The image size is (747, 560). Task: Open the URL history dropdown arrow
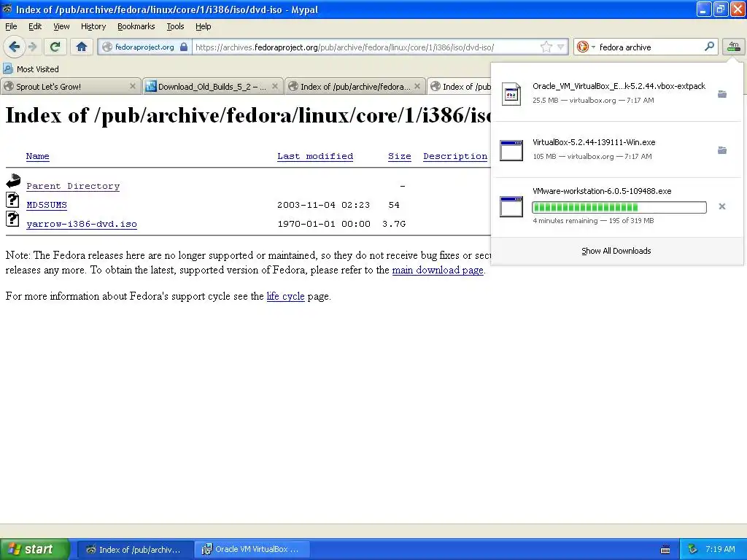[x=561, y=47]
